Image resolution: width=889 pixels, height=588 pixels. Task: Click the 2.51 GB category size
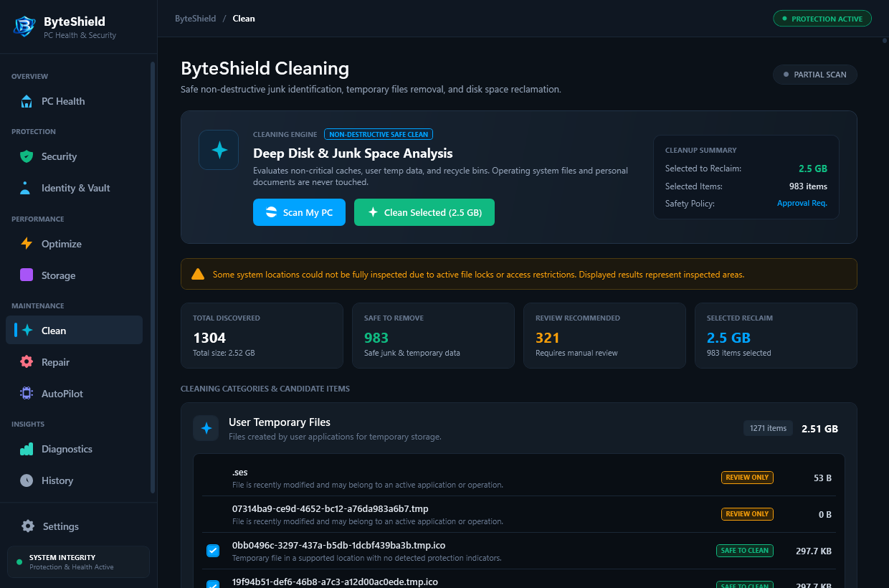[819, 429]
